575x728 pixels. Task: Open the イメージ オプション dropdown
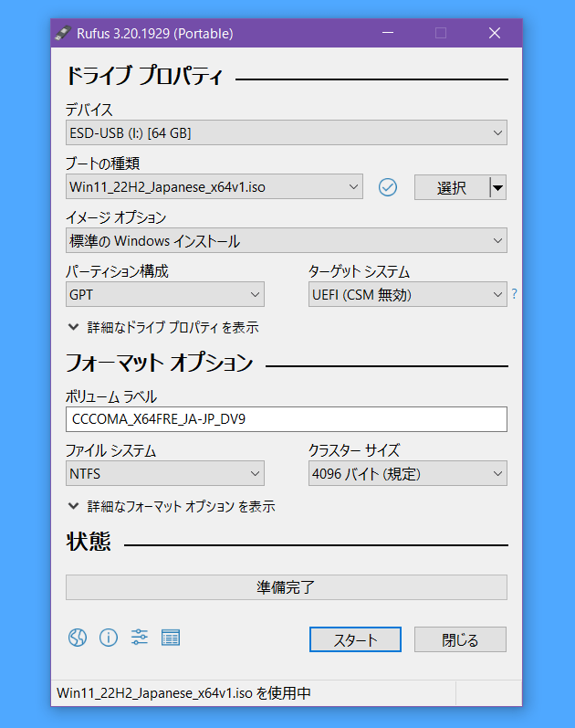(x=287, y=240)
